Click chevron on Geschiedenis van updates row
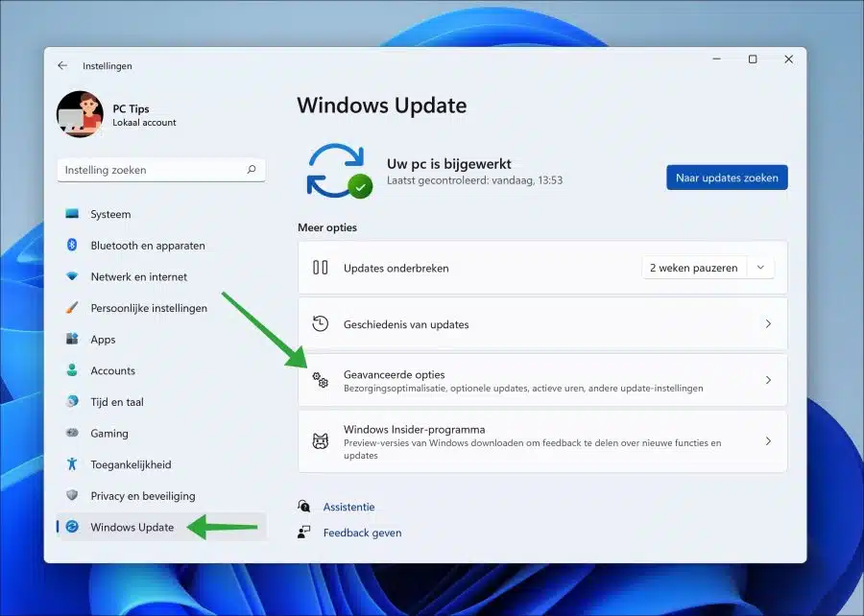Viewport: 864px width, 616px height. (x=768, y=323)
